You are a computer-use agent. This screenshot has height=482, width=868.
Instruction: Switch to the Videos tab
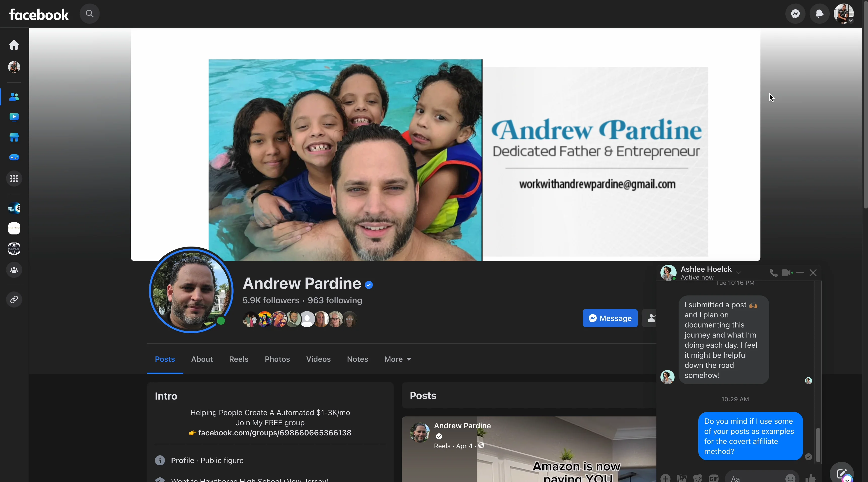coord(318,359)
